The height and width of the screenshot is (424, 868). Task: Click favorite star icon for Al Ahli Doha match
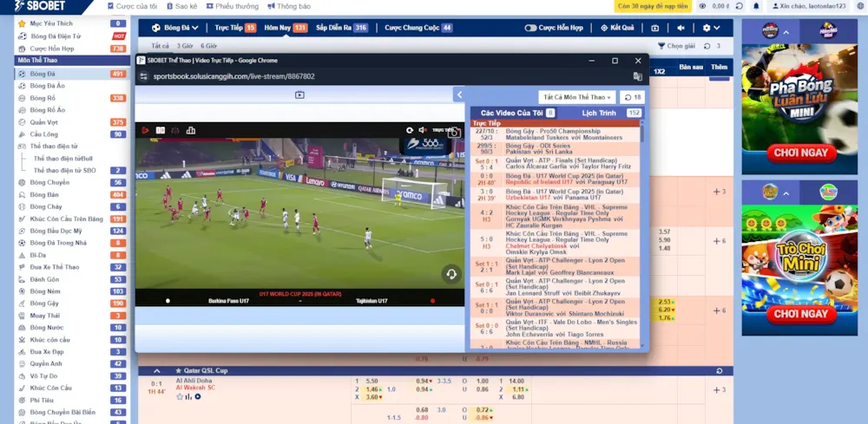[x=180, y=397]
